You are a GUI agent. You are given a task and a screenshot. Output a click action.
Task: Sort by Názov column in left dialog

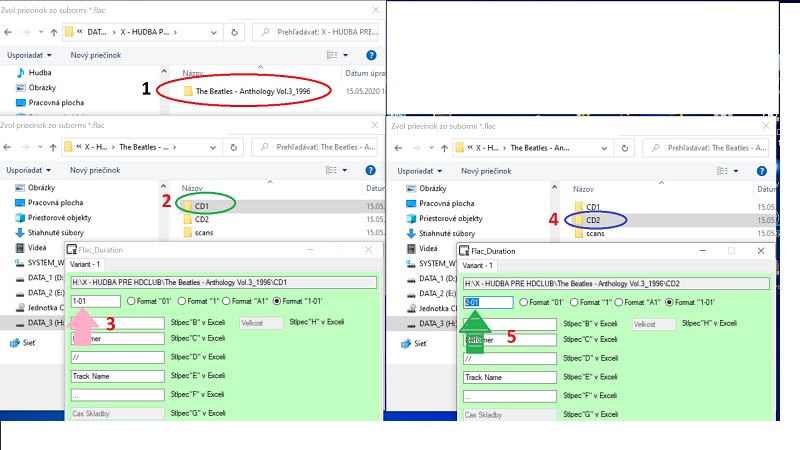coord(192,188)
